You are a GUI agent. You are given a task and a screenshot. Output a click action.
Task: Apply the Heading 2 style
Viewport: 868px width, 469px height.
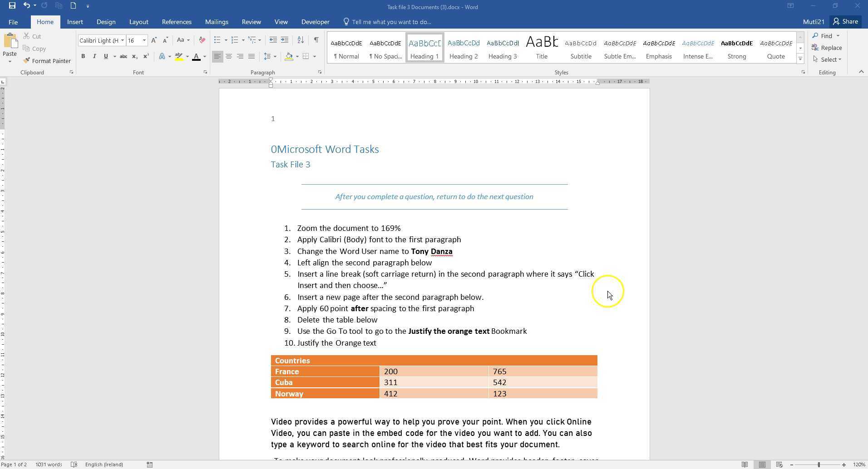coord(463,48)
